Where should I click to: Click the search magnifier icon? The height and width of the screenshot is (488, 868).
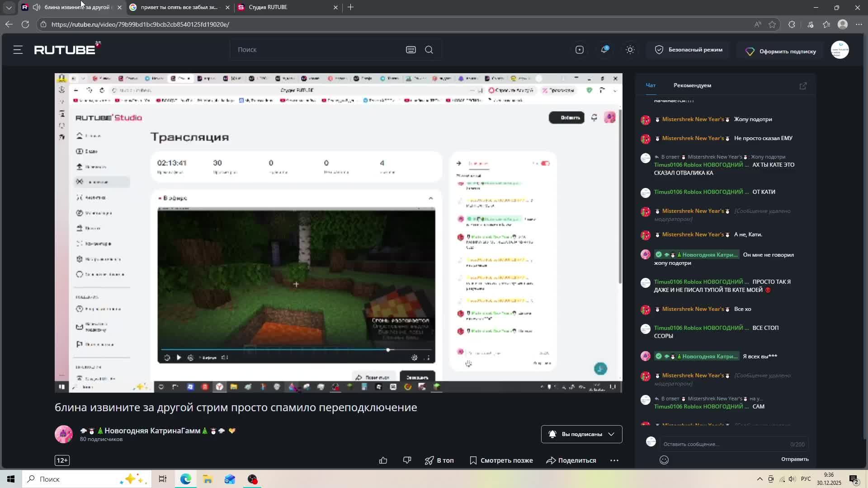(429, 50)
